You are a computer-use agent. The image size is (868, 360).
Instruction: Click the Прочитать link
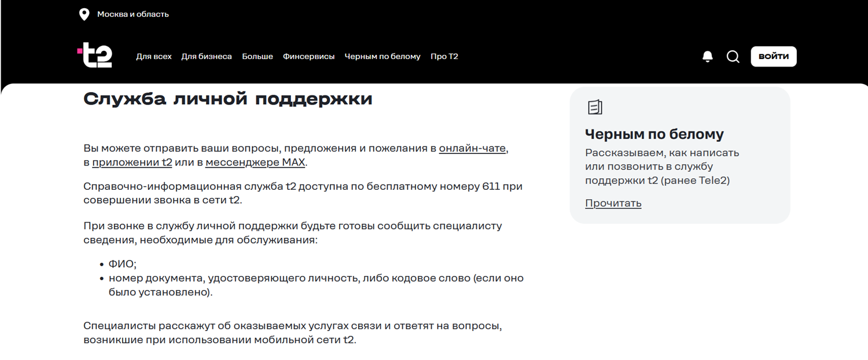(613, 203)
